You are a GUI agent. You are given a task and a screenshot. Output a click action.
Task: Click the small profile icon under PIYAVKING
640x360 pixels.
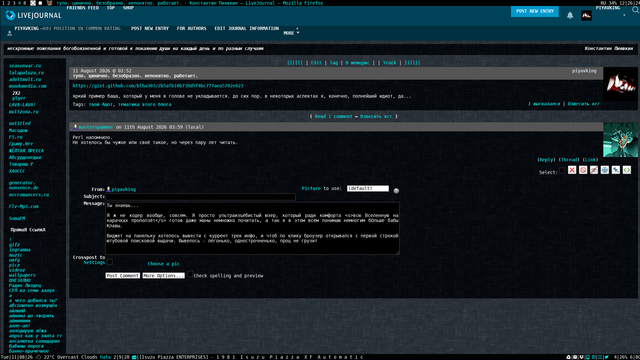(x=9, y=33)
